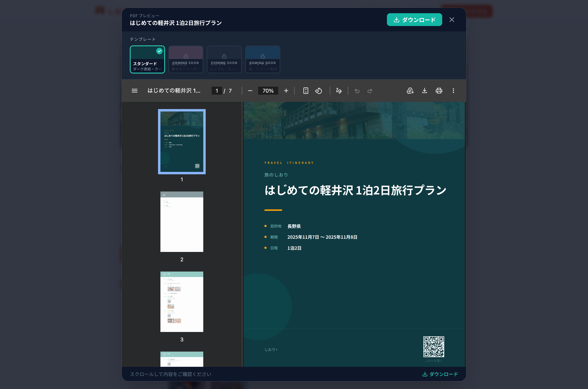Select page 3 thumbnail

tap(182, 302)
